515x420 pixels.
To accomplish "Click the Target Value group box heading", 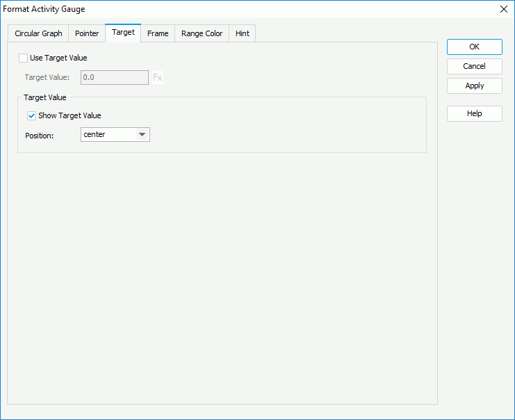I will point(45,98).
